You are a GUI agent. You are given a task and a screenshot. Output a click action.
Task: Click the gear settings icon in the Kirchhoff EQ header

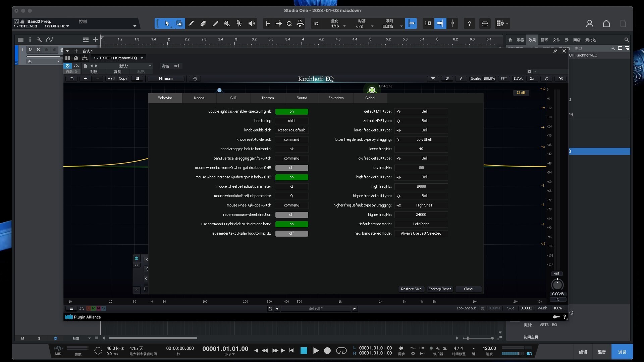pos(547,79)
